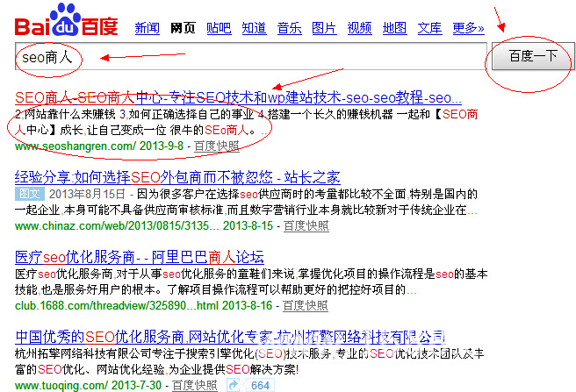Click the www.seoshangren.com/ URL text

point(76,146)
